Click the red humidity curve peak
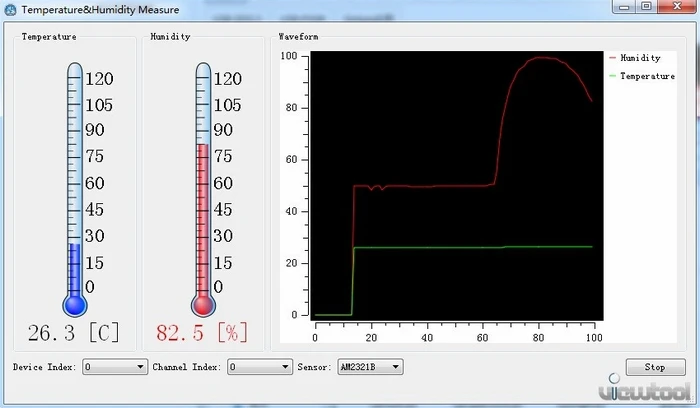700x408 pixels. pos(541,58)
